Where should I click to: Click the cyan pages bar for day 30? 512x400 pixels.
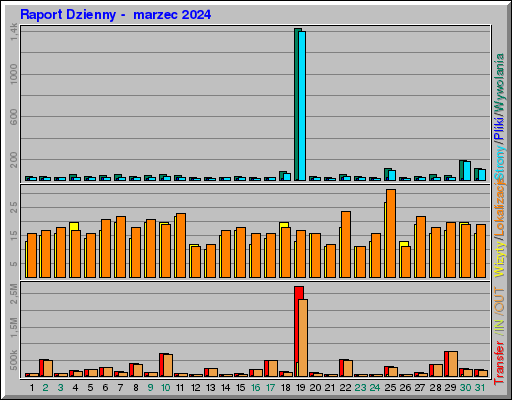tap(467, 171)
